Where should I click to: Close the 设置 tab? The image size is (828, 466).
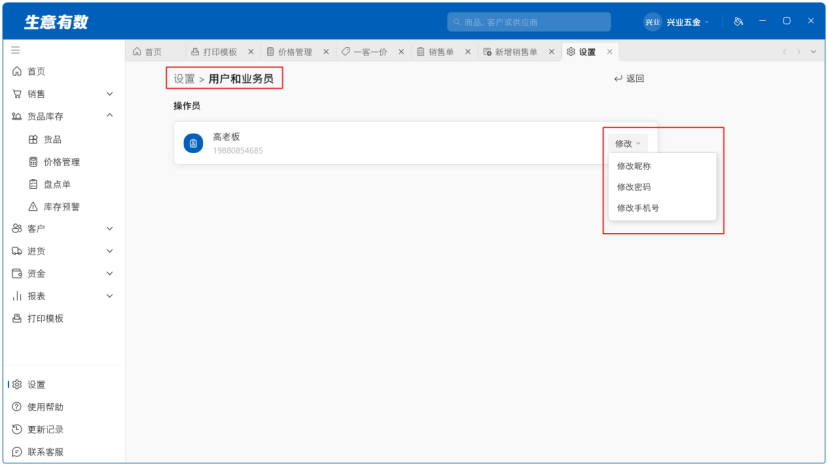tap(609, 52)
